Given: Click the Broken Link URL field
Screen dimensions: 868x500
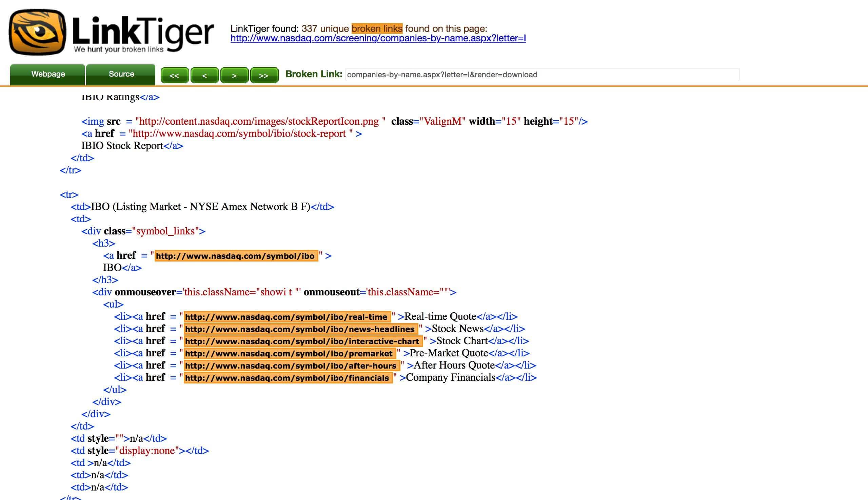Looking at the screenshot, I should pyautogui.click(x=542, y=75).
